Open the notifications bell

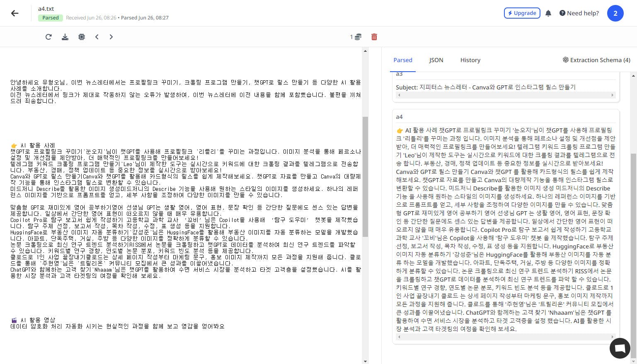548,13
